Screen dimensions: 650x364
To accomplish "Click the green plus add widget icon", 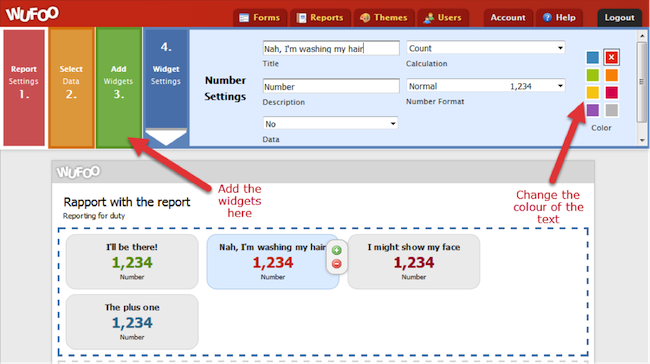I will click(337, 250).
